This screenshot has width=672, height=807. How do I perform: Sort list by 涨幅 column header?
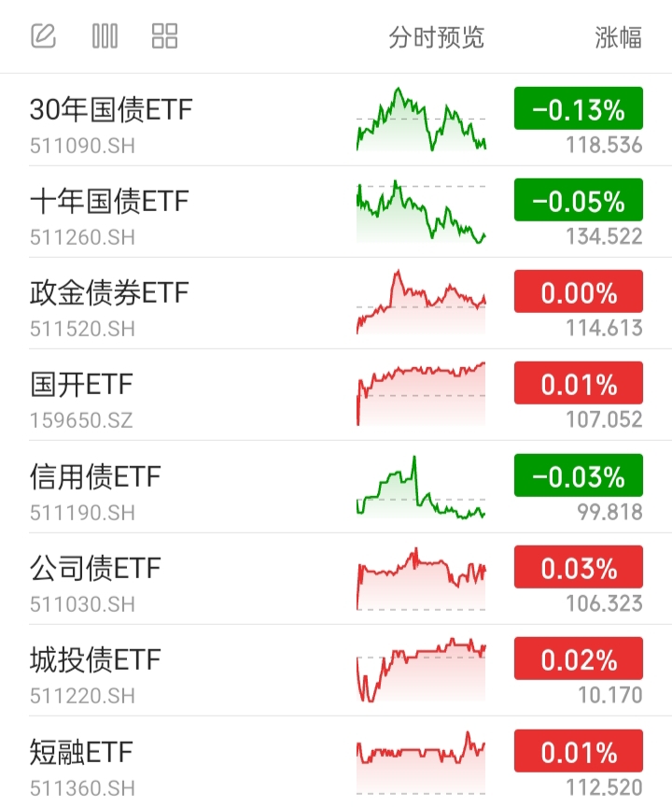click(618, 37)
